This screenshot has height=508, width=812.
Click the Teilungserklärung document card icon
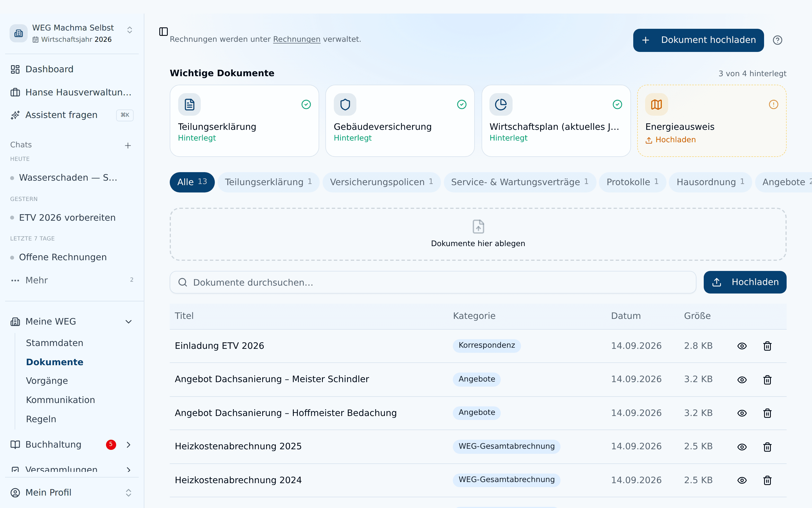point(189,104)
